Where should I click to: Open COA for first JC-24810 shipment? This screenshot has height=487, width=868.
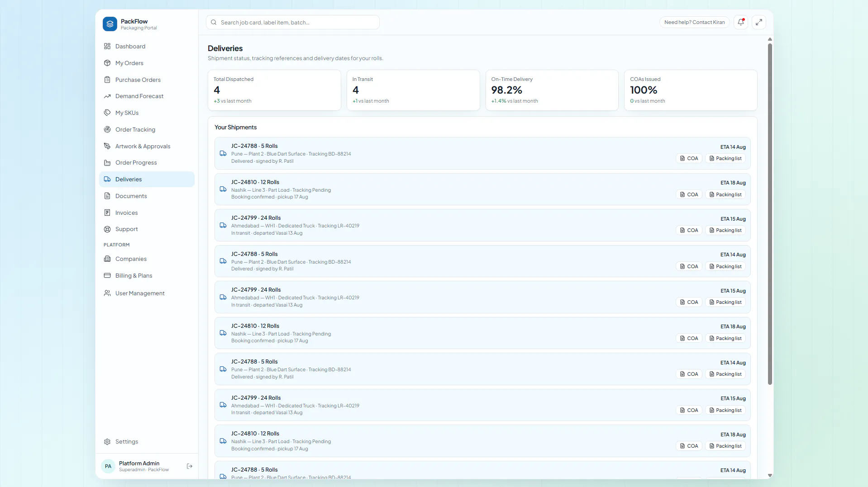[689, 194]
